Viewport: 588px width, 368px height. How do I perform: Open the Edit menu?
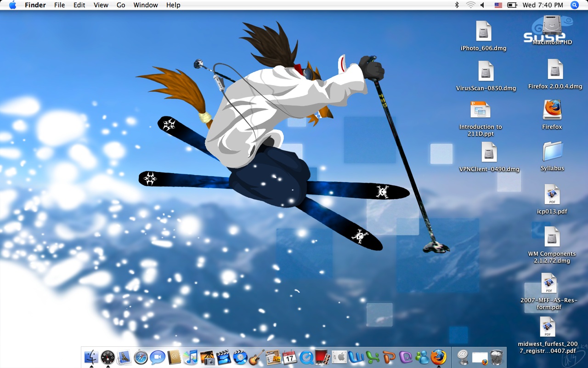click(x=79, y=5)
